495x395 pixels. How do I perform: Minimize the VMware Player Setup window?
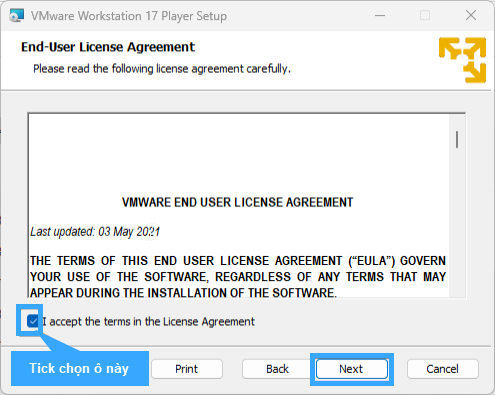[380, 15]
